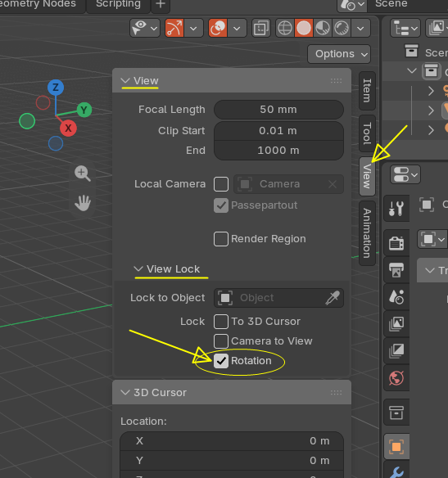This screenshot has width=448, height=478.
Task: Click the negative Z axis gizmo circle
Action: pyautogui.click(x=56, y=143)
